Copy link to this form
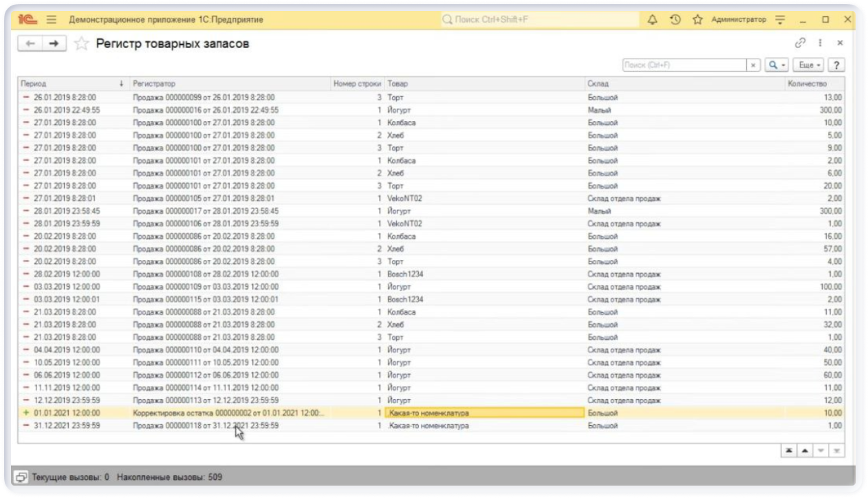868x498 pixels. (800, 43)
